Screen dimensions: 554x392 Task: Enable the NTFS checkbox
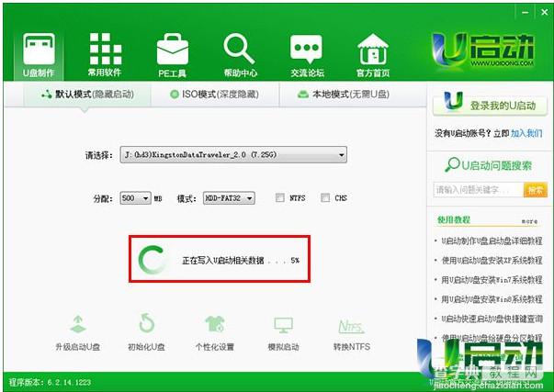click(x=280, y=197)
